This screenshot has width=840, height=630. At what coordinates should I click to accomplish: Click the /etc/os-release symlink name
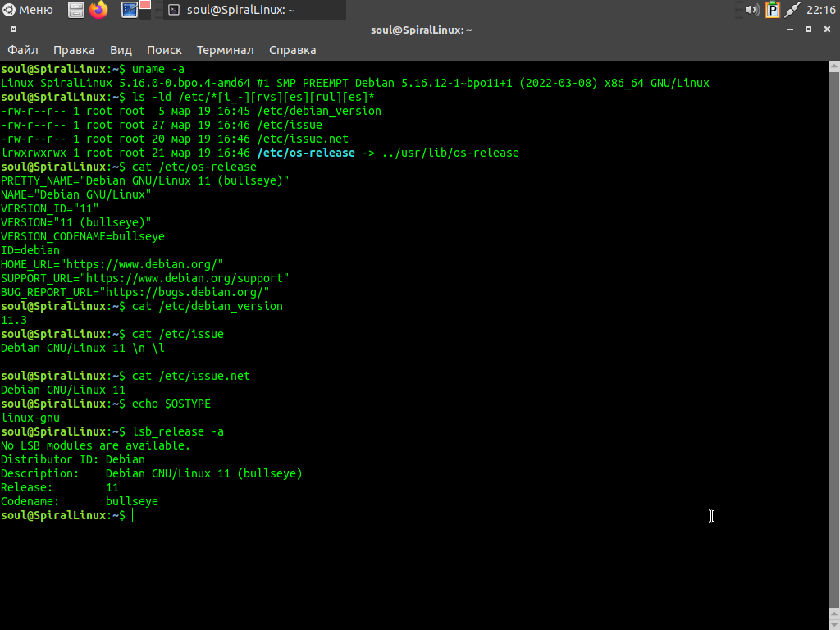[x=306, y=153]
